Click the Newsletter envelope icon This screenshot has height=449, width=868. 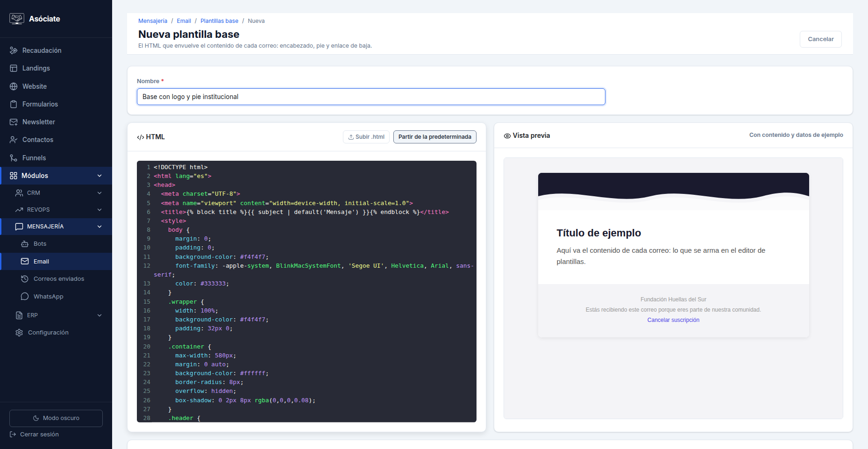14,122
